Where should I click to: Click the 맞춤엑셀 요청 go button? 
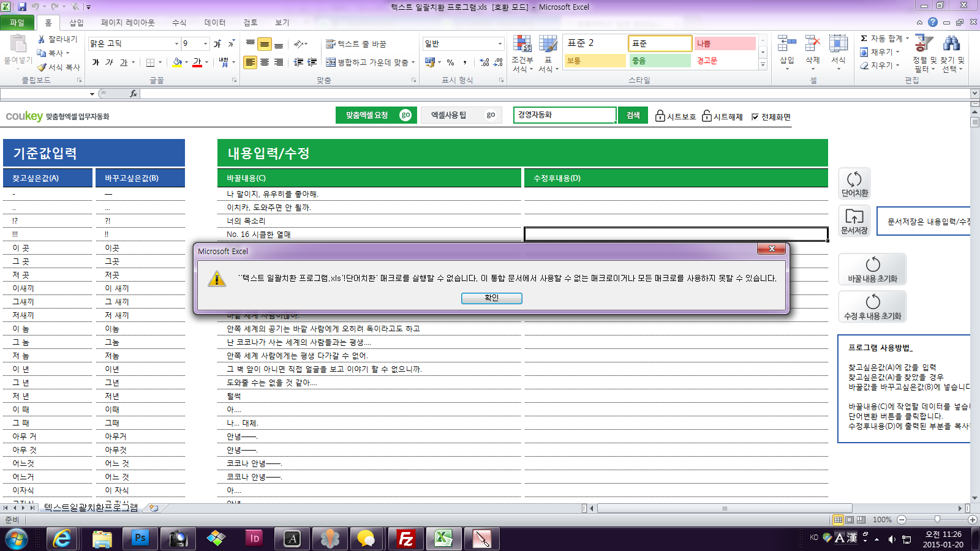376,115
